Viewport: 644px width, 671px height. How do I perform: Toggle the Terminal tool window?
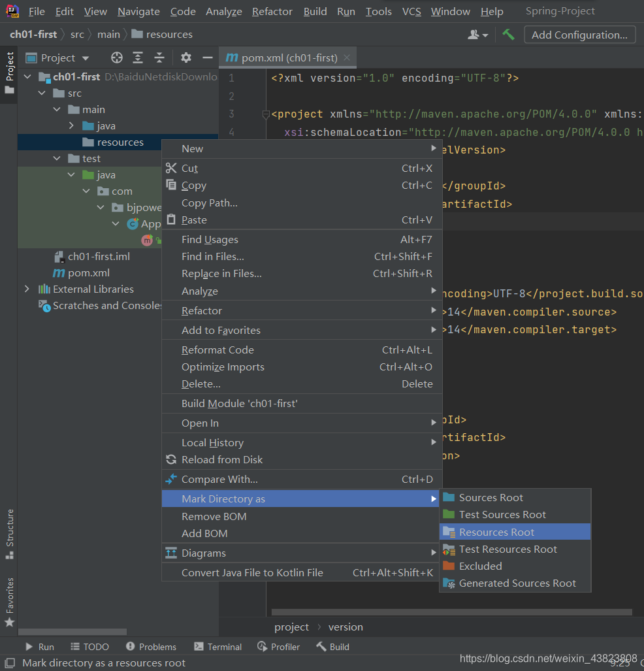217,647
